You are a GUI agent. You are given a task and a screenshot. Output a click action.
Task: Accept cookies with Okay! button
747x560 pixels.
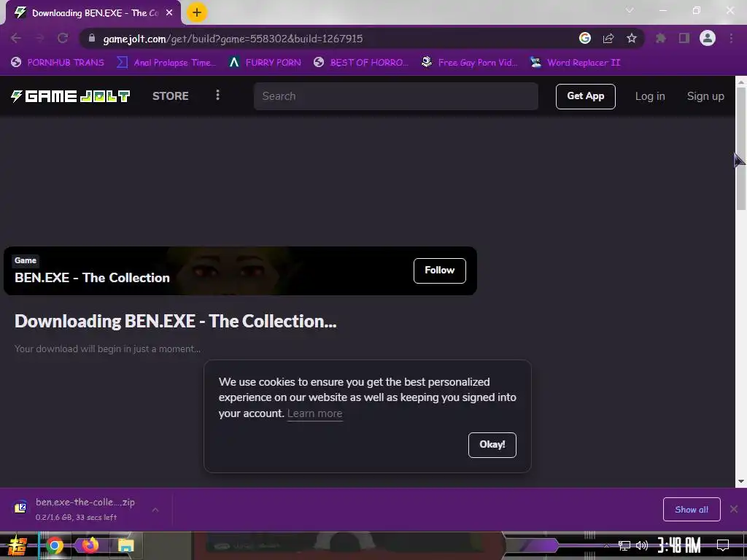tap(492, 445)
